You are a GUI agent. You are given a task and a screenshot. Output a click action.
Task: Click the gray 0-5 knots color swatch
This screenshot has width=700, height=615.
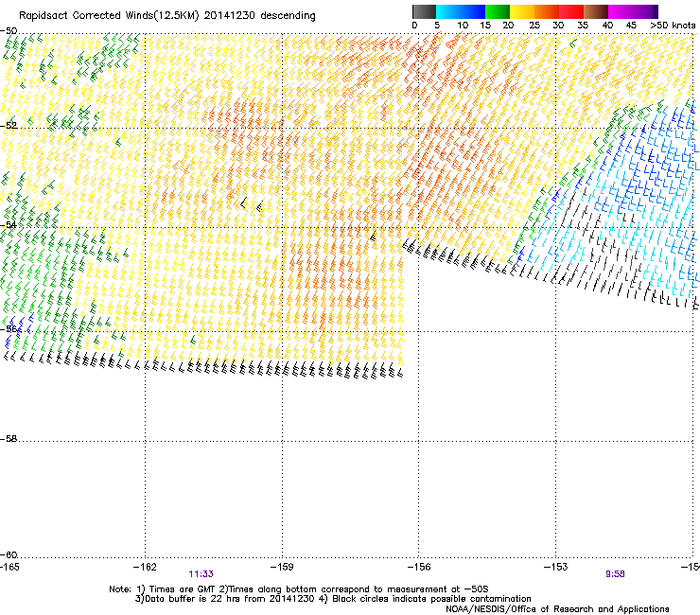[x=424, y=11]
